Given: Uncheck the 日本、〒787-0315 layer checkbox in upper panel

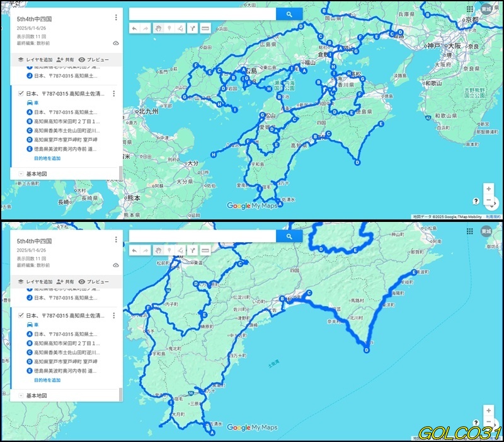Looking at the screenshot, I should click(x=21, y=93).
